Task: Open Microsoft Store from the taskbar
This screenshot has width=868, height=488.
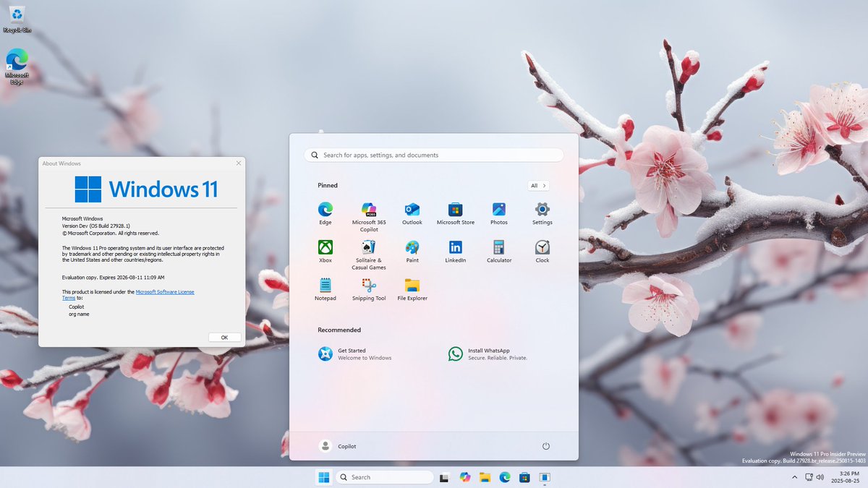Action: 524,477
